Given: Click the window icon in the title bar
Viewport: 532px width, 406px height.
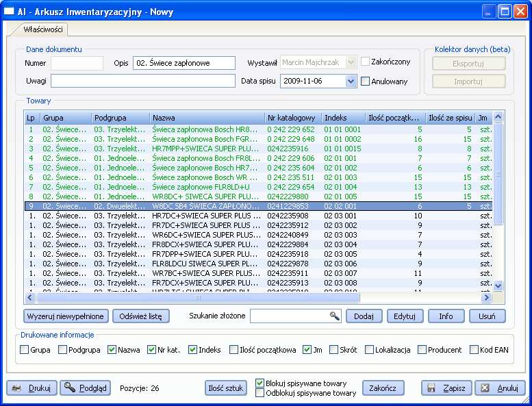Looking at the screenshot, I should (x=9, y=12).
